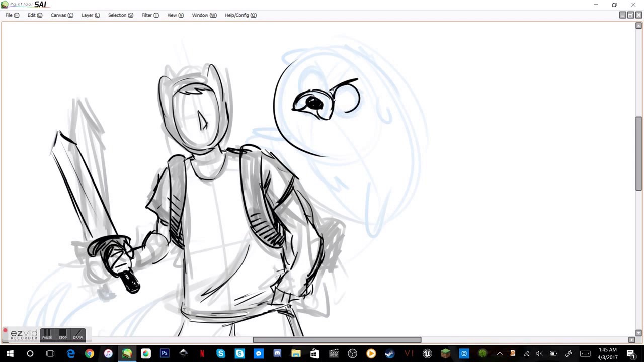Launch iTunes from the taskbar
Image resolution: width=644 pixels, height=362 pixels.
108,353
